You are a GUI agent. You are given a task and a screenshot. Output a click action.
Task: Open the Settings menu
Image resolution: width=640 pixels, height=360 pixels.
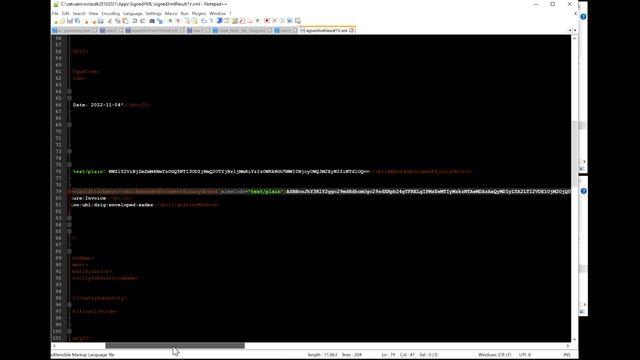tap(153, 13)
